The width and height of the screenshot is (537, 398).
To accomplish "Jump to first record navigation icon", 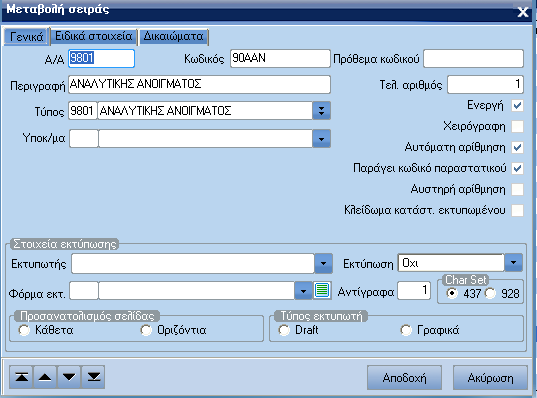I will click(x=22, y=377).
